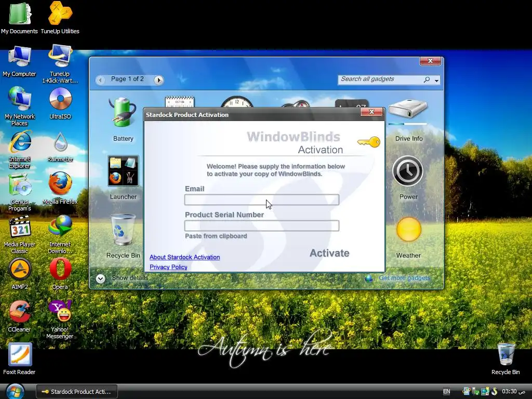Close the gadget gallery window
The height and width of the screenshot is (399, 532).
[x=430, y=61]
